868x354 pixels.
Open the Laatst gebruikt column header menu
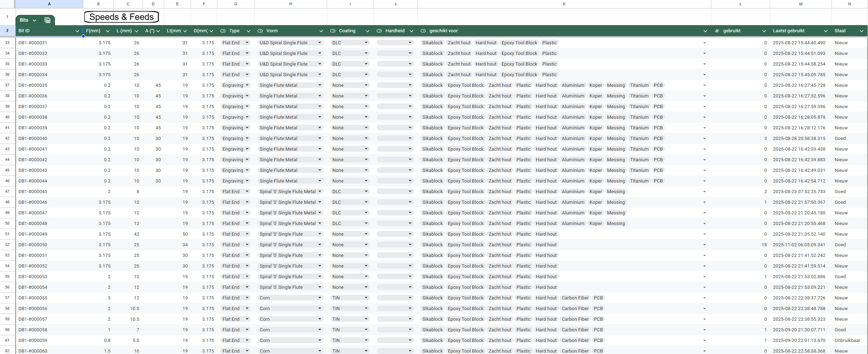(825, 31)
